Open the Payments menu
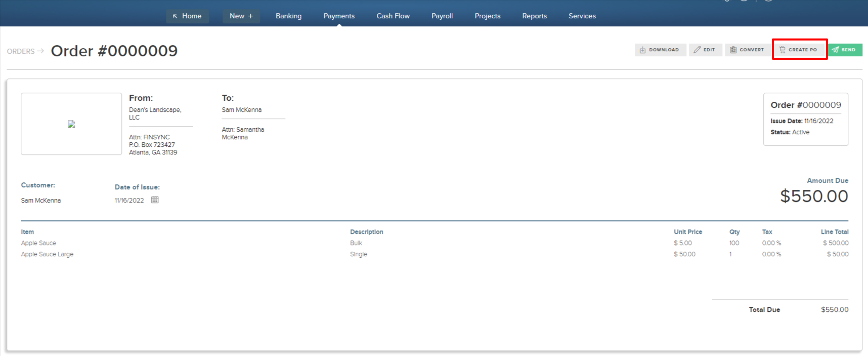 (x=339, y=16)
